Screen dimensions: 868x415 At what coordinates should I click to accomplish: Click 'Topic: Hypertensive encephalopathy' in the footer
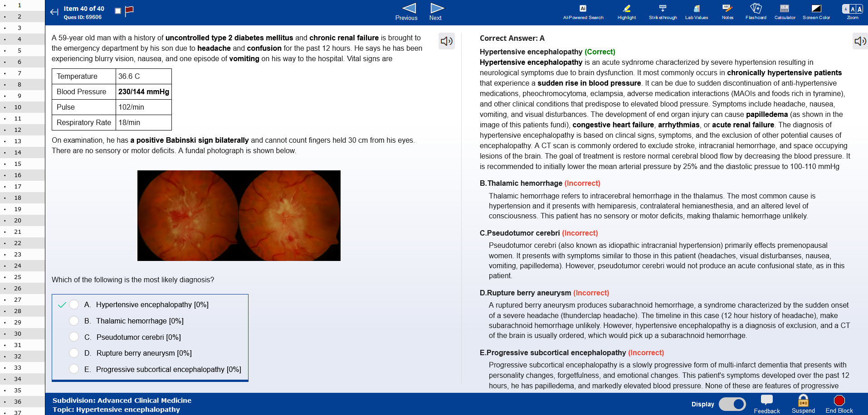point(116,410)
